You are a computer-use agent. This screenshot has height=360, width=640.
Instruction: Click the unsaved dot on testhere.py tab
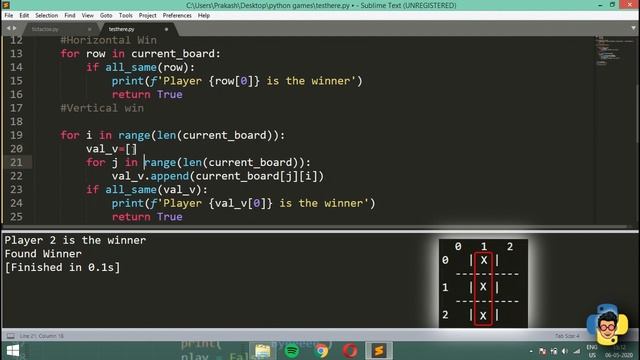pos(166,29)
